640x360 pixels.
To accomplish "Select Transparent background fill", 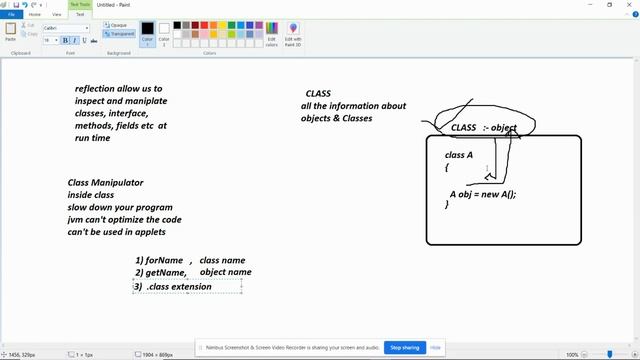I will 119,34.
